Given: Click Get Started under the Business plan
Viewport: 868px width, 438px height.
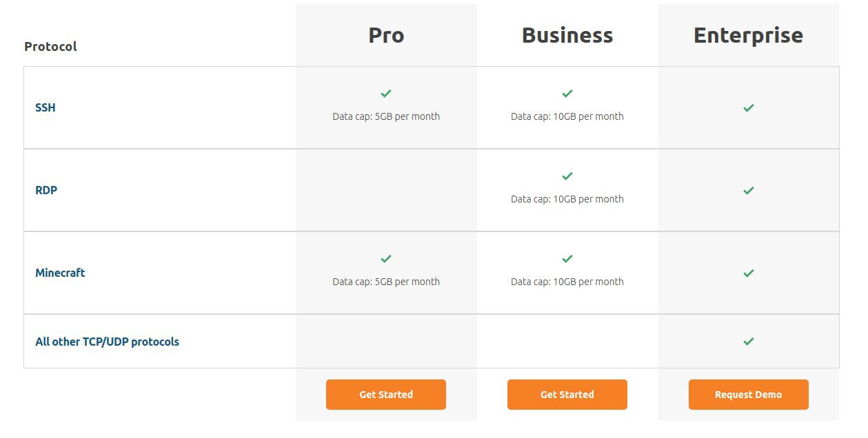Looking at the screenshot, I should 567,395.
